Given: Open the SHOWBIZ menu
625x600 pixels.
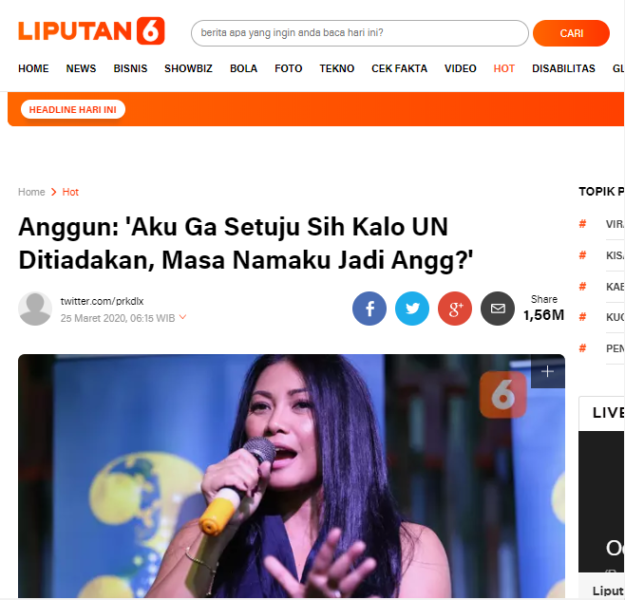Looking at the screenshot, I should [x=188, y=69].
